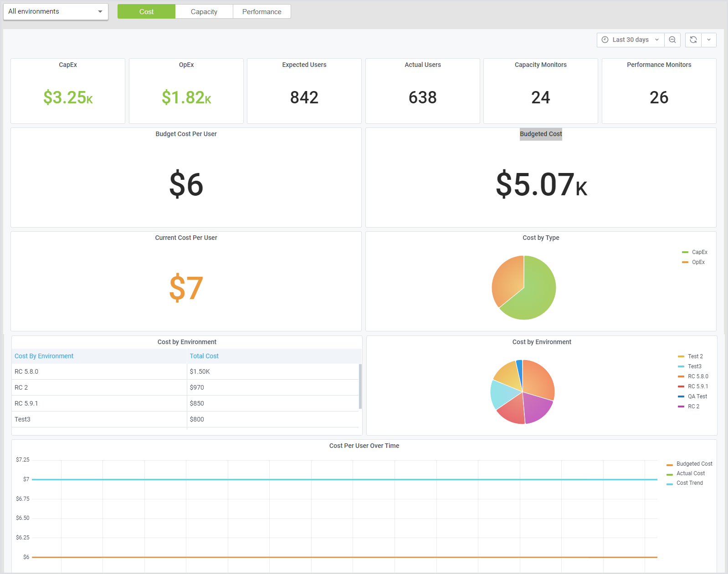Screen dimensions: 728x574
Task: Switch to the Capacity tab
Action: [204, 12]
